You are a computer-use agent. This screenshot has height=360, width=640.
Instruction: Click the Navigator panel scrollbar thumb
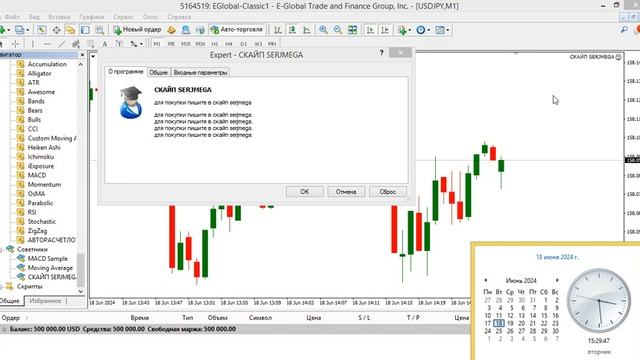[81, 269]
